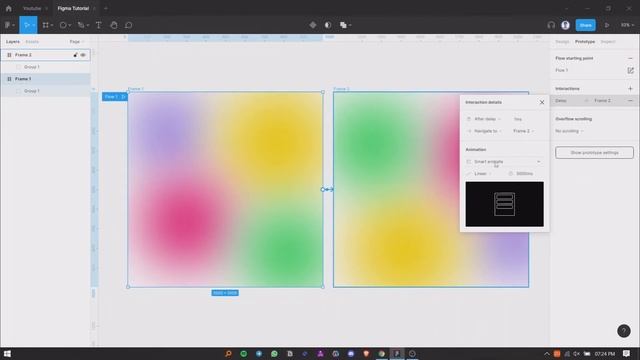Open the Brave browser from taskbar
Screen dimensions: 640x360
click(366, 353)
